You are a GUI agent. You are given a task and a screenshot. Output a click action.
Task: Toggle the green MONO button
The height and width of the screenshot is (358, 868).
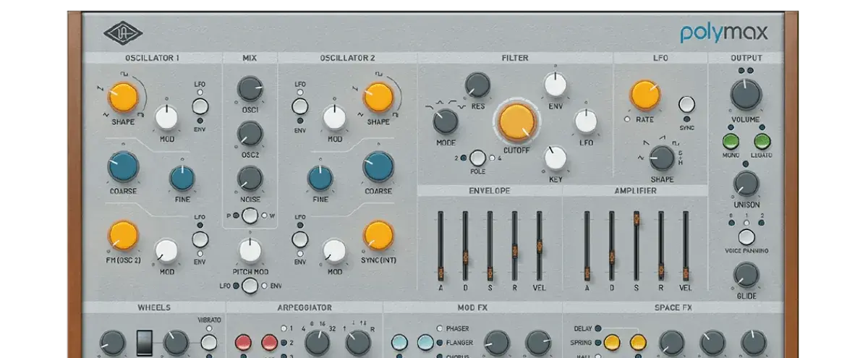(731, 141)
